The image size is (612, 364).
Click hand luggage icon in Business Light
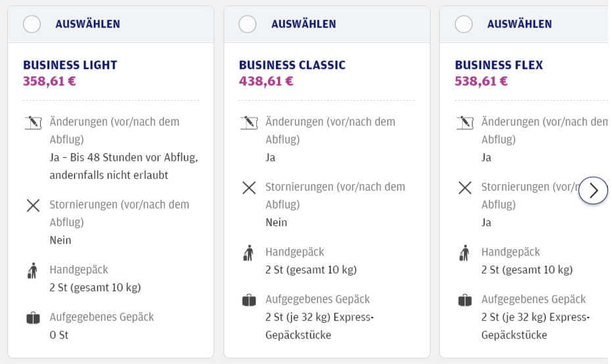coord(33,270)
